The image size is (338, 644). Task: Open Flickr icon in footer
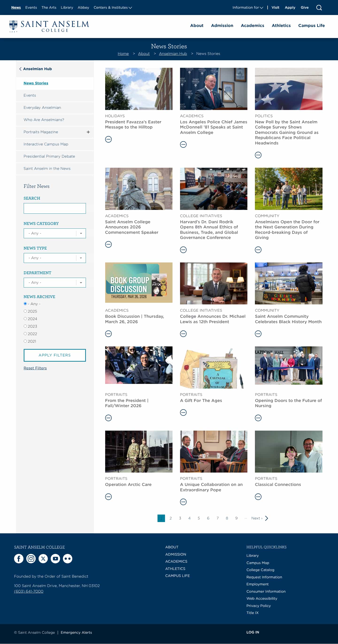(x=68, y=558)
